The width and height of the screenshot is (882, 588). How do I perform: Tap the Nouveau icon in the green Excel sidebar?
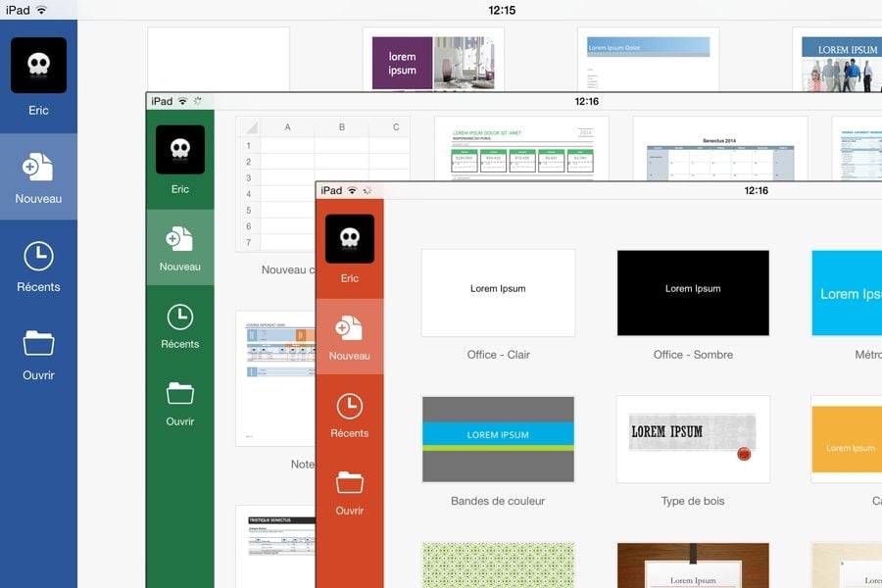179,238
